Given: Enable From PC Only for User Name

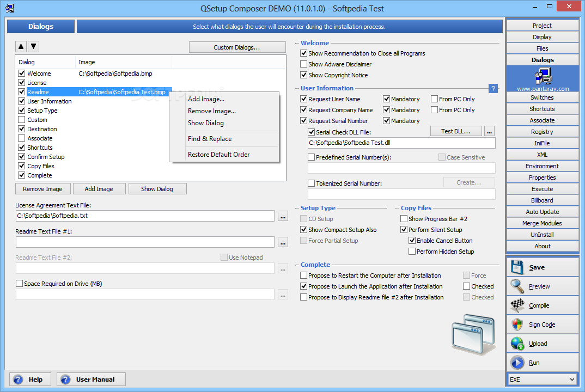Looking at the screenshot, I should [434, 99].
